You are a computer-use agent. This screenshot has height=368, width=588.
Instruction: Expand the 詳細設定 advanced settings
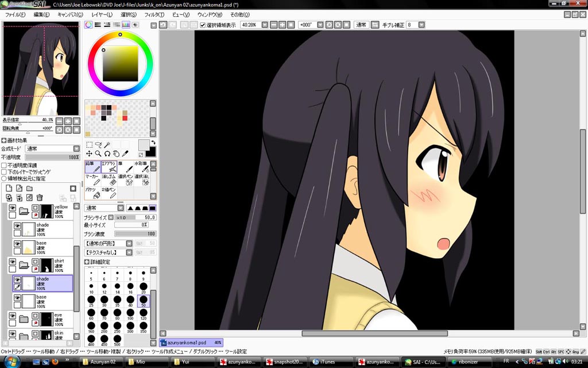pos(87,262)
